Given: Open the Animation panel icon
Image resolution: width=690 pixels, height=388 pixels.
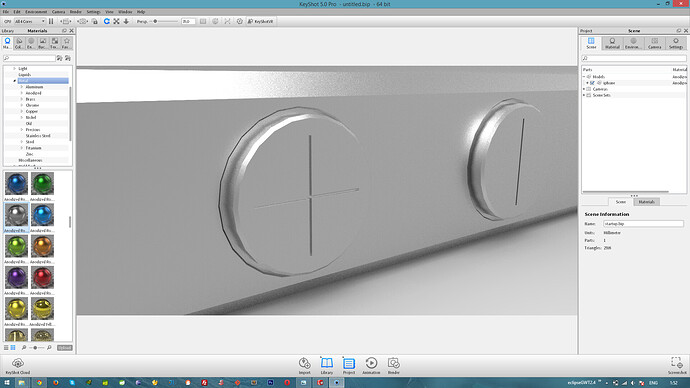Looking at the screenshot, I should click(x=371, y=366).
